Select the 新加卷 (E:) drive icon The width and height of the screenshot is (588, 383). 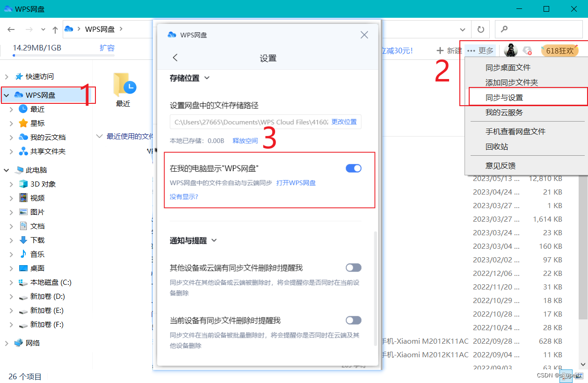(23, 311)
